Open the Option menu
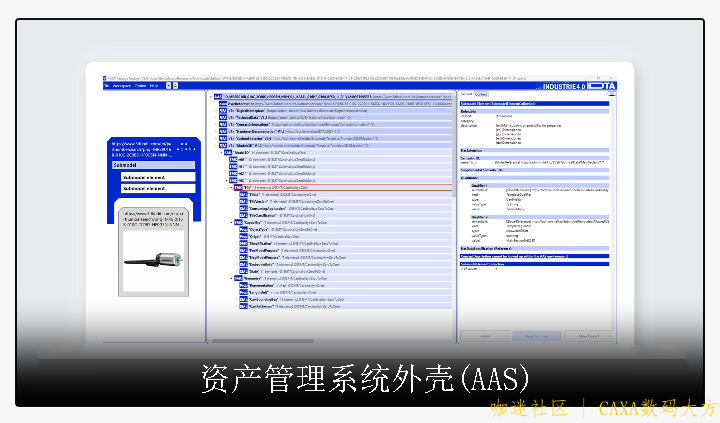Screen dimensions: 720x423 [140, 86]
